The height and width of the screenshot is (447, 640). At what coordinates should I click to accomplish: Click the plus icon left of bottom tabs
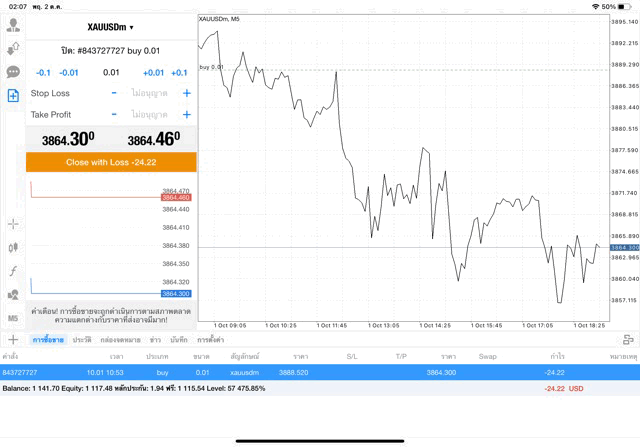[x=13, y=341]
